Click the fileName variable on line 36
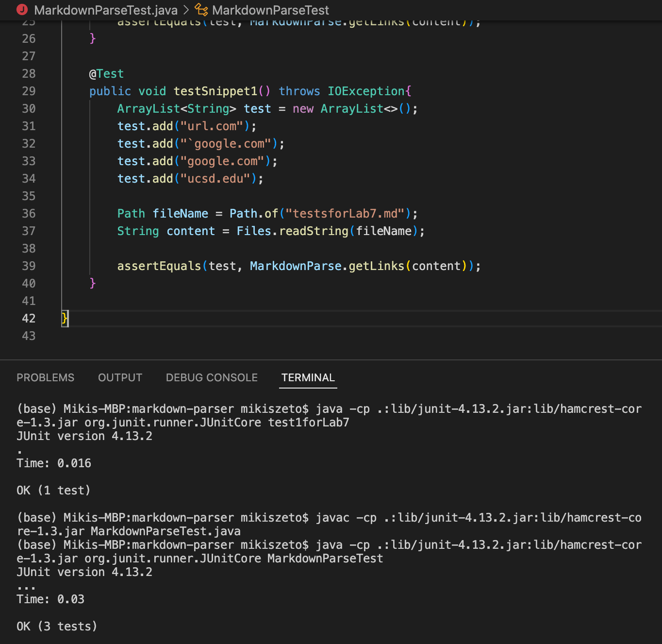This screenshot has height=644, width=662. 180,213
